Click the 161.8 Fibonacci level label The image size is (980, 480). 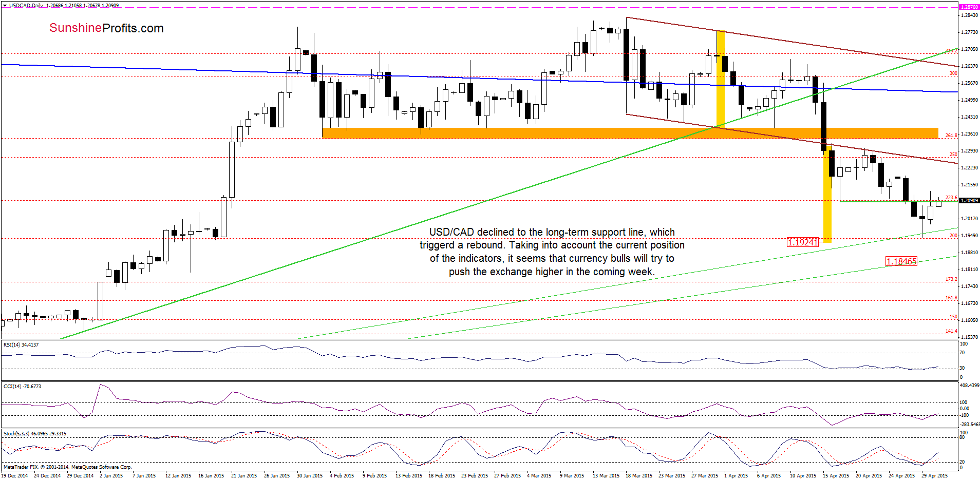951,298
